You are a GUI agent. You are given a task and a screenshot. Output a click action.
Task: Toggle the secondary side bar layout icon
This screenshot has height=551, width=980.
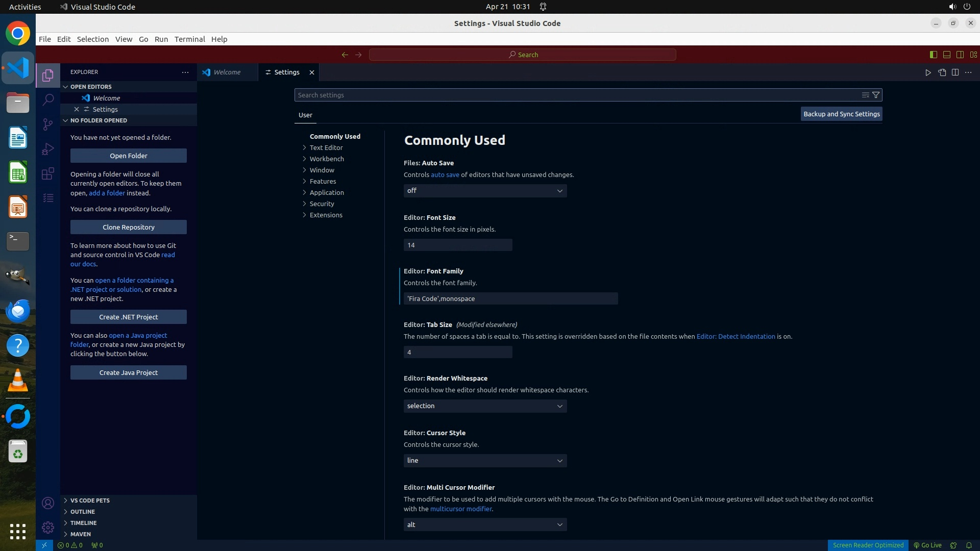click(960, 55)
